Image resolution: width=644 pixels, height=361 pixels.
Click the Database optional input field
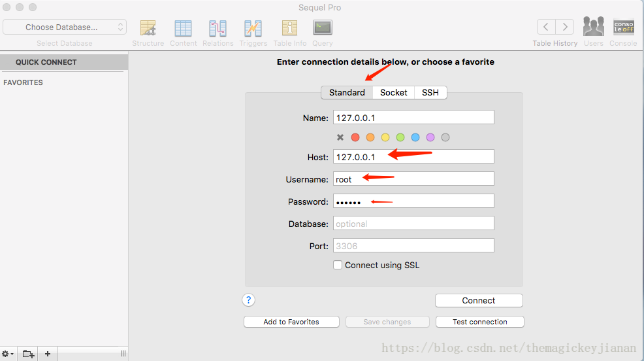tap(413, 223)
